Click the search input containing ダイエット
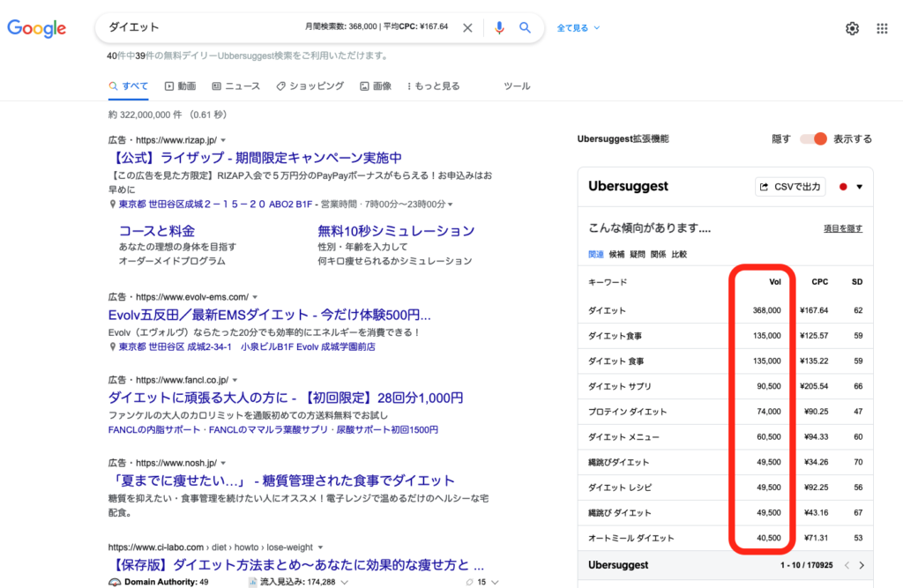 coord(202,27)
